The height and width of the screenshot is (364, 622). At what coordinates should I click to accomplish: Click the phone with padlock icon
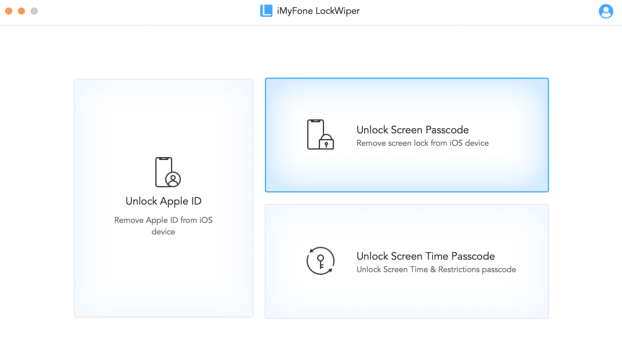point(320,134)
